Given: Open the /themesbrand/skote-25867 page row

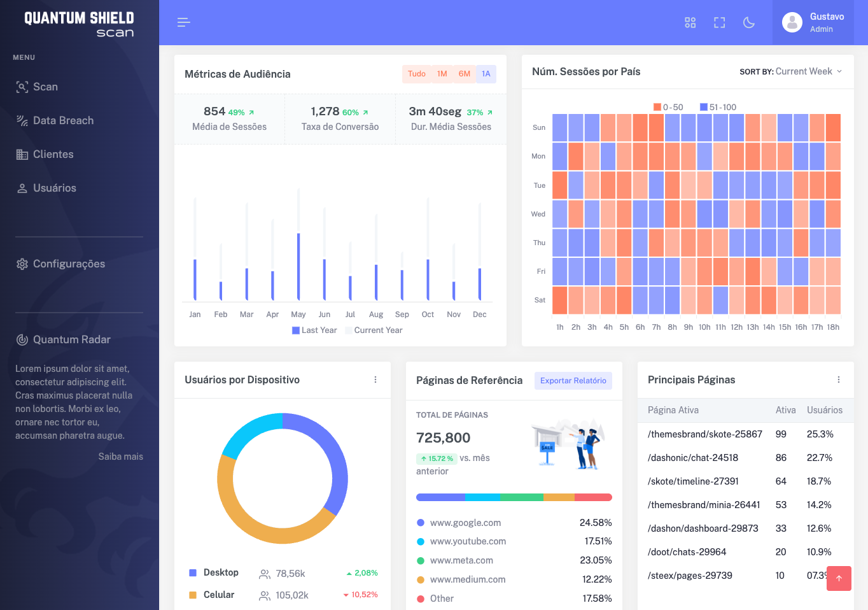Looking at the screenshot, I should pos(704,434).
